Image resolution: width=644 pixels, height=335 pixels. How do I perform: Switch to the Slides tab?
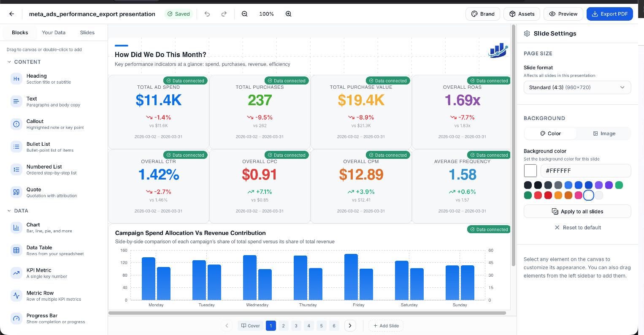[87, 32]
